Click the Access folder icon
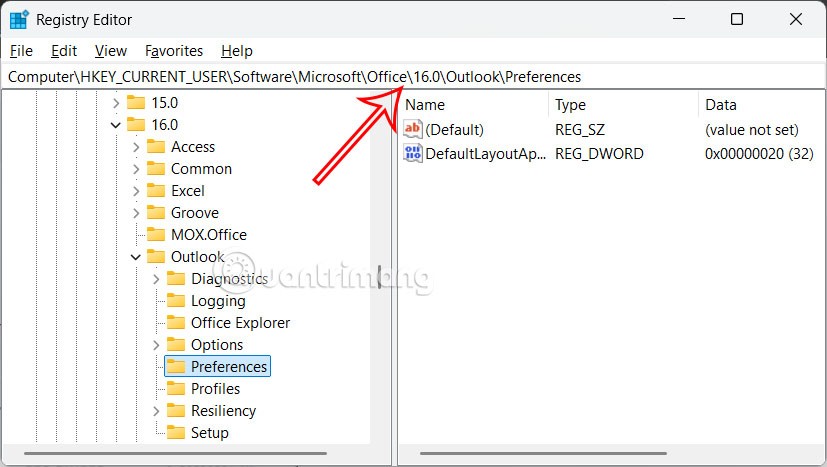Screen dimensions: 827x467 156,147
